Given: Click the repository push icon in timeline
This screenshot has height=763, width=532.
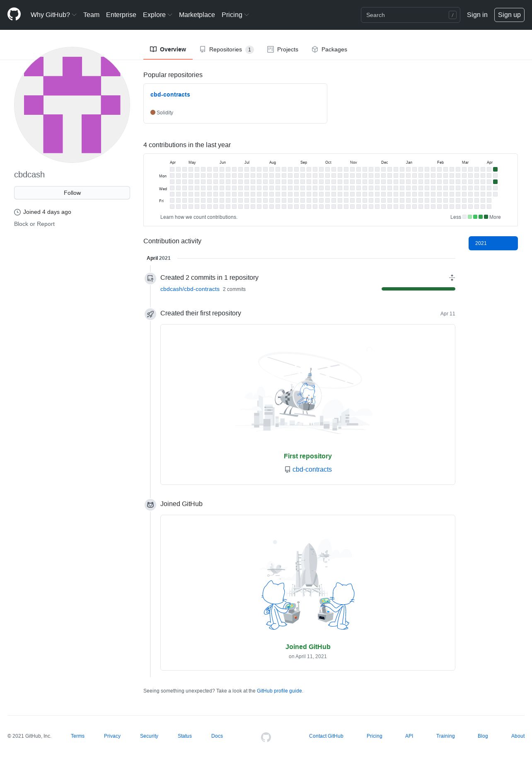Looking at the screenshot, I should pos(150,279).
